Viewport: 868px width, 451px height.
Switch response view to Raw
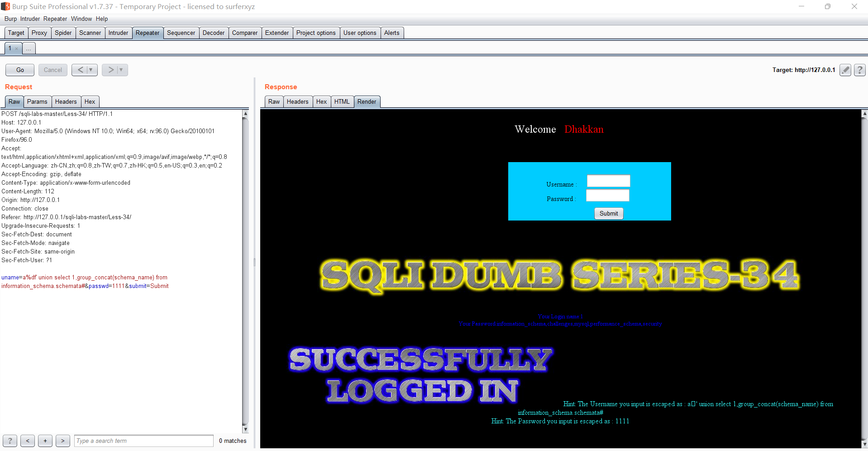(x=274, y=101)
